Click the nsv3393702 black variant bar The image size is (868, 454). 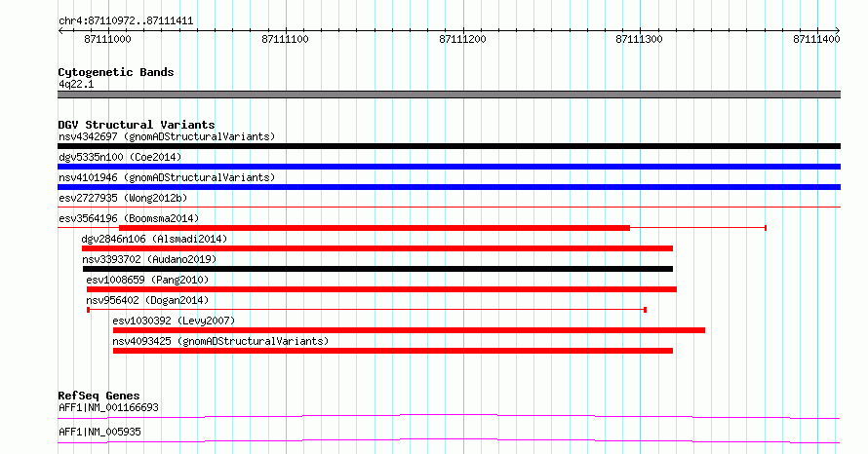pyautogui.click(x=378, y=269)
